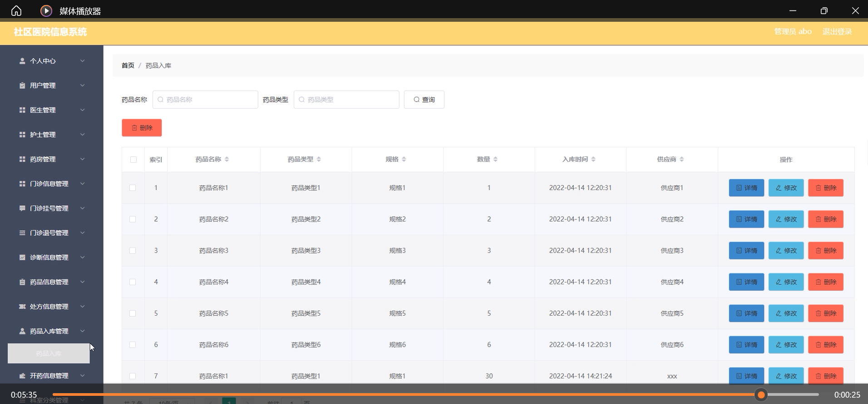Click 删除 for 药品名称2 row
This screenshot has width=868, height=404.
coord(826,219)
